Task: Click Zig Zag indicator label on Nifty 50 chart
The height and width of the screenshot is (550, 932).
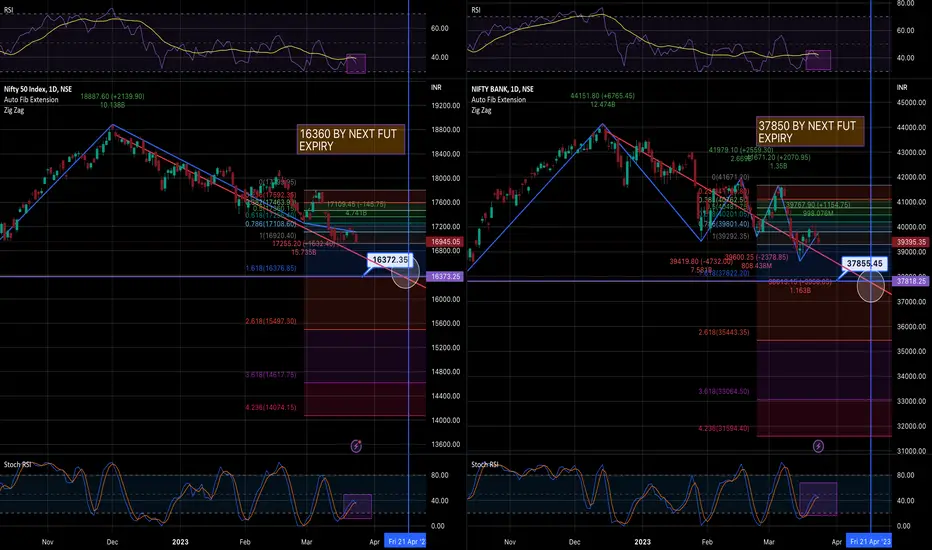Action: 14,111
